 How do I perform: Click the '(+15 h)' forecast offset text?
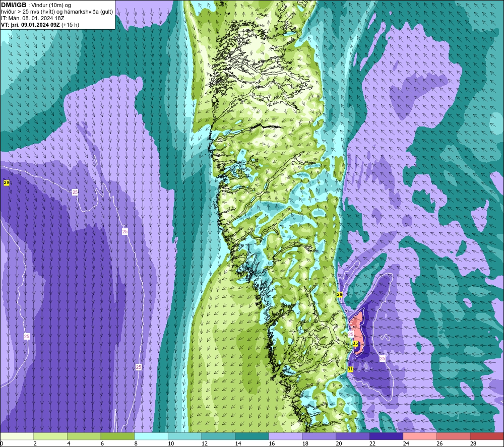tap(70, 25)
